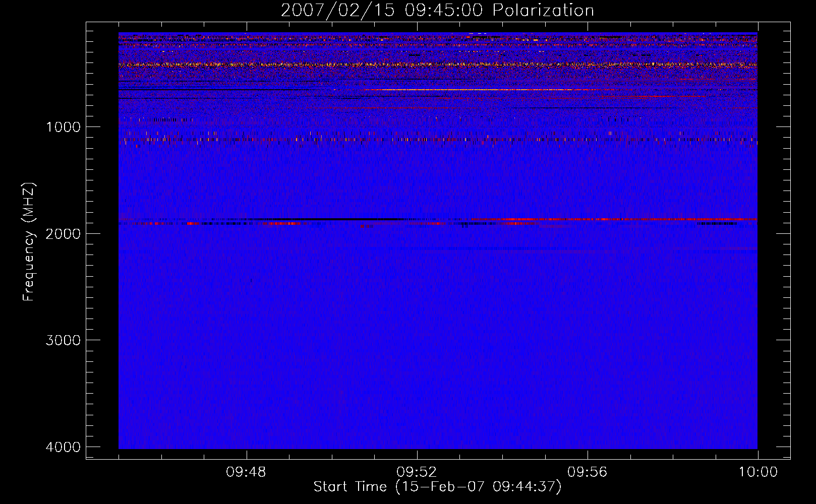Click the 09:52 time tick label

pyautogui.click(x=417, y=472)
